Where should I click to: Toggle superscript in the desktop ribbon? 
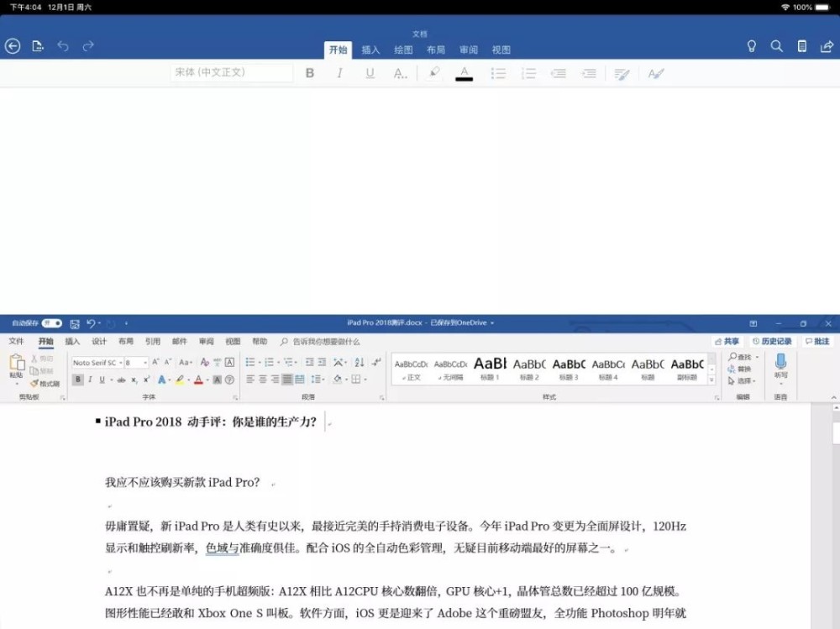point(146,380)
